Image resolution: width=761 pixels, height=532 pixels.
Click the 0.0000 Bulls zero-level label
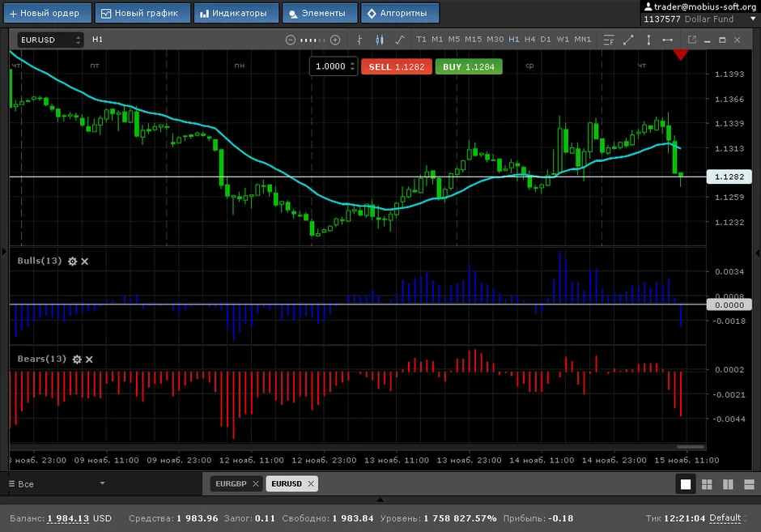tap(729, 304)
